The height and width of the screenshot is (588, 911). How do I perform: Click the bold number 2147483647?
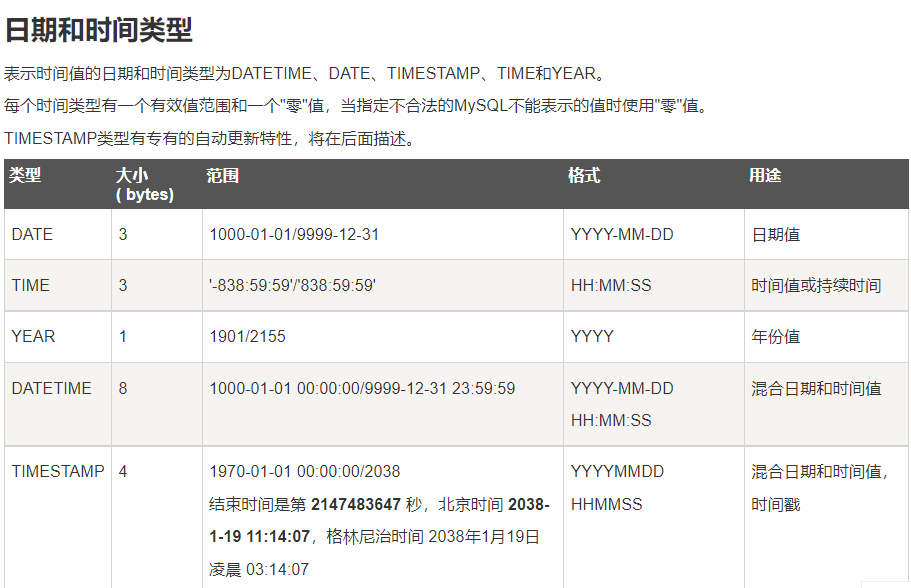(x=356, y=504)
